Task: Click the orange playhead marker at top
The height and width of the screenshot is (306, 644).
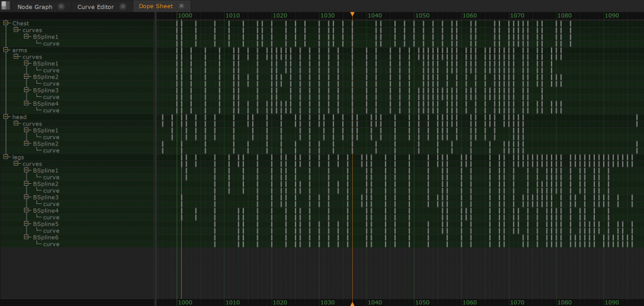Action: tap(352, 14)
